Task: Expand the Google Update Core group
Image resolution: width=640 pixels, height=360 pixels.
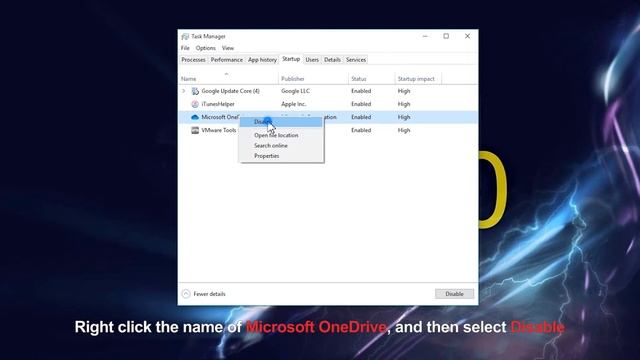Action: coord(184,91)
